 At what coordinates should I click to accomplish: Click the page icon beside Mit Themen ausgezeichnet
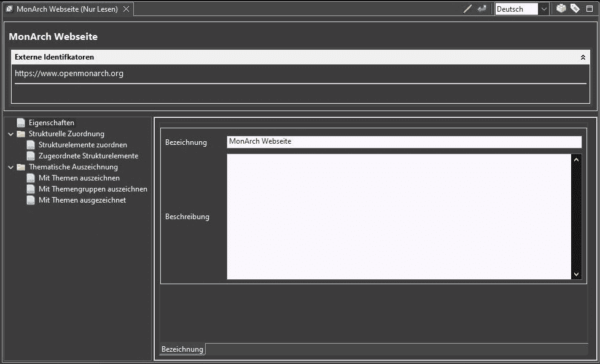tap(31, 200)
